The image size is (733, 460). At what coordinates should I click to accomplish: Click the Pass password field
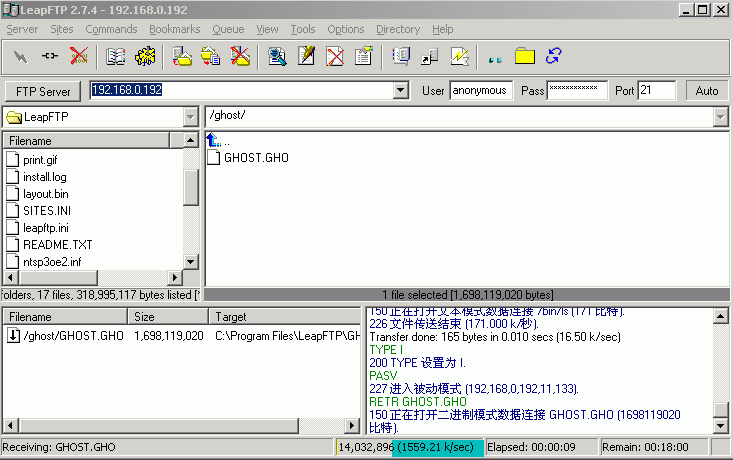(x=577, y=90)
